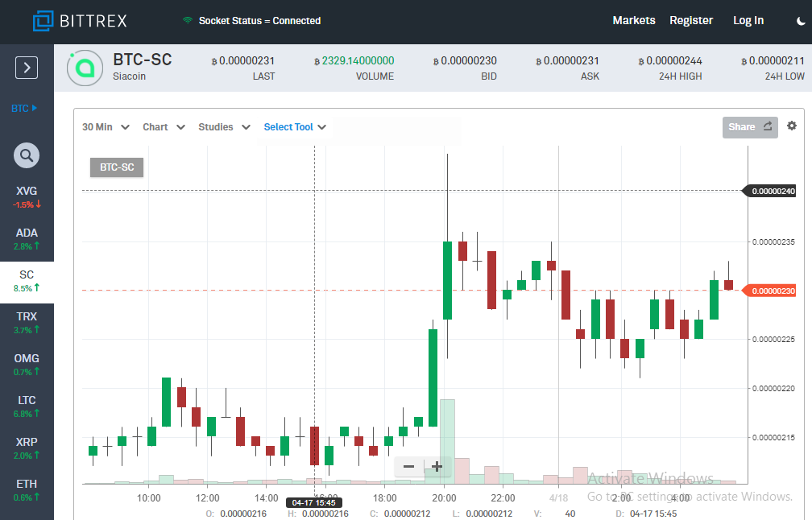Click the 0.00000235 price axis label
The image size is (812, 520).
coord(773,242)
